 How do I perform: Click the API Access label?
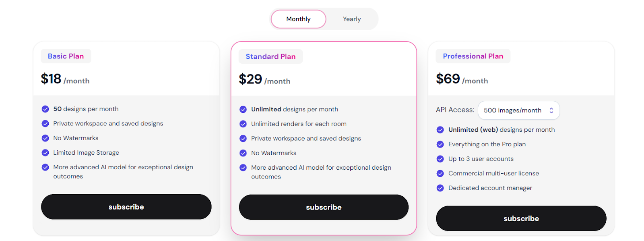point(455,110)
